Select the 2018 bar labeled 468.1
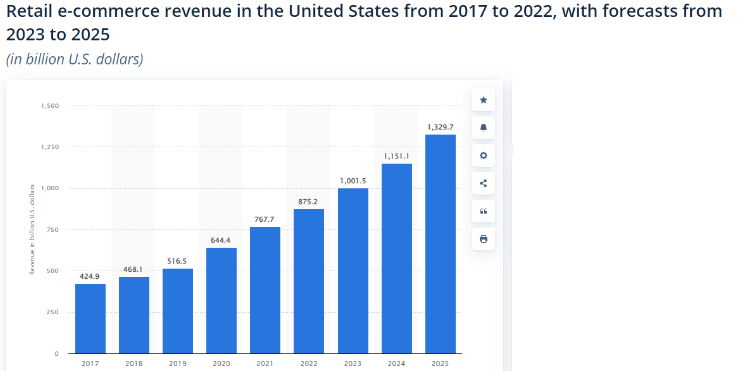The image size is (750, 371). coord(134,315)
